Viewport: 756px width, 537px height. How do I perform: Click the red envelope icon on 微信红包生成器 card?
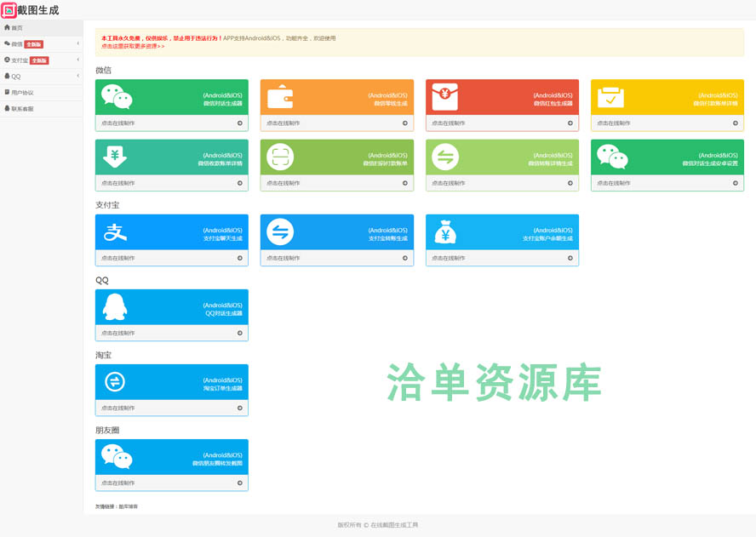(445, 97)
